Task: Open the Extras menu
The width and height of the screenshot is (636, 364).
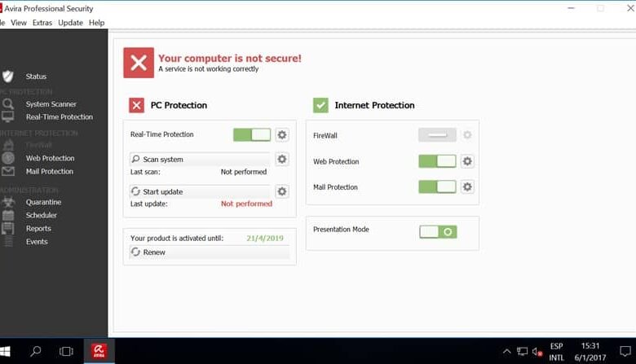Action: [42, 23]
